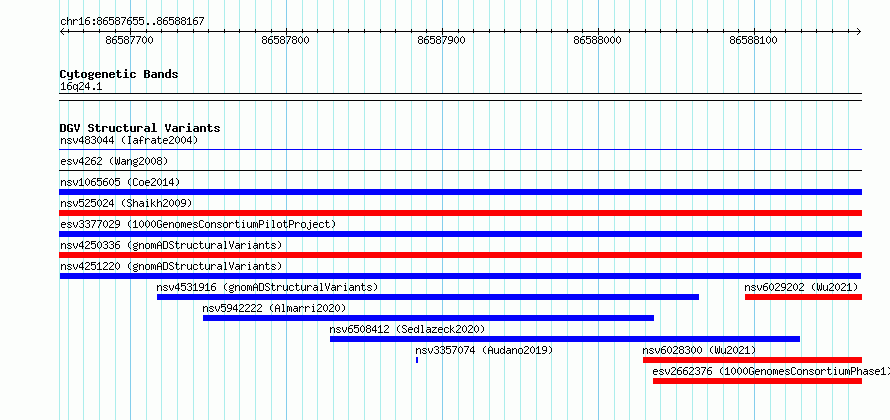Click the 86587700 ruler position label
The width and height of the screenshot is (890, 420).
129,40
